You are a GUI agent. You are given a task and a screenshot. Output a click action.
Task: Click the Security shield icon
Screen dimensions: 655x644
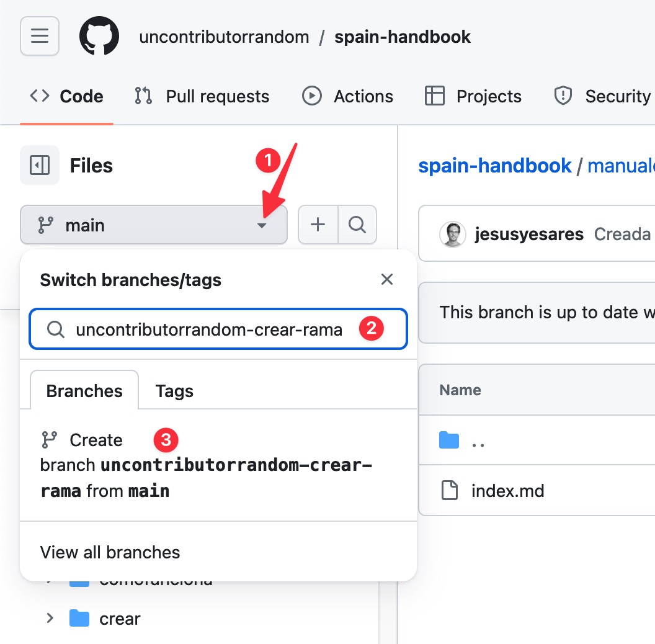(563, 96)
